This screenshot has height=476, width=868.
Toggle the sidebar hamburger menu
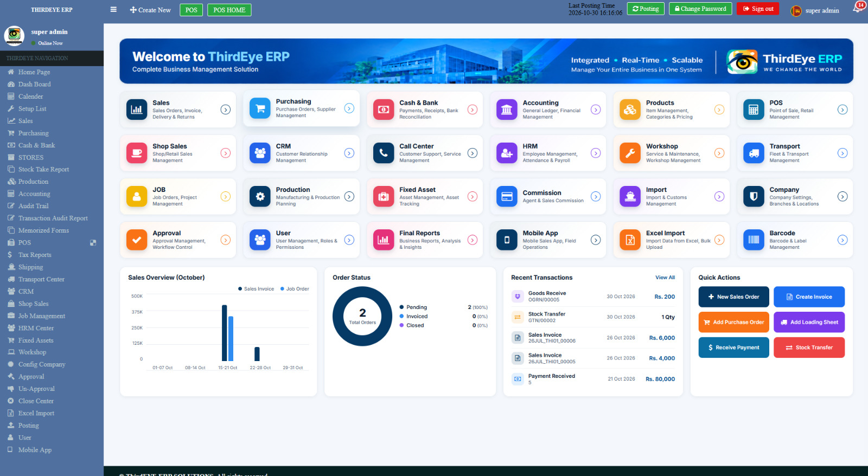(x=113, y=9)
